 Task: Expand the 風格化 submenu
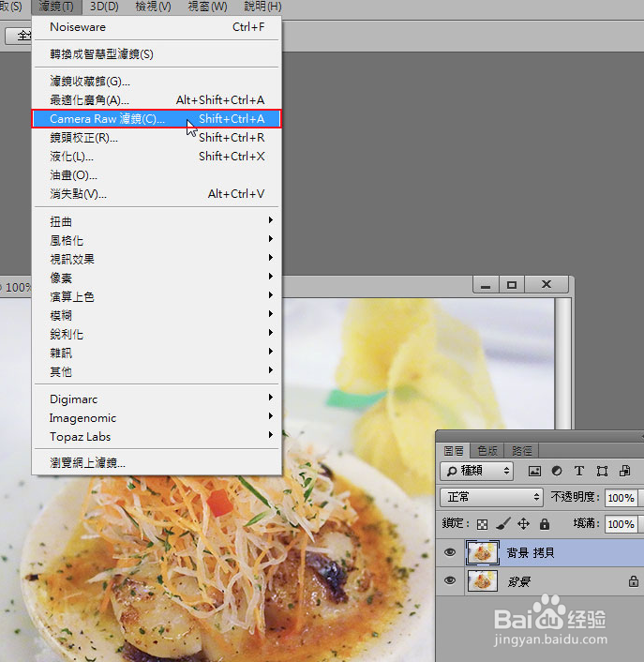[x=157, y=240]
